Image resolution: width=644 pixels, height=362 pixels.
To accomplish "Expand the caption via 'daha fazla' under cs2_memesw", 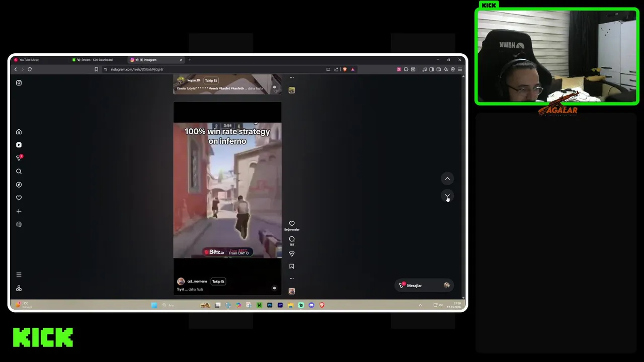I will pyautogui.click(x=197, y=290).
